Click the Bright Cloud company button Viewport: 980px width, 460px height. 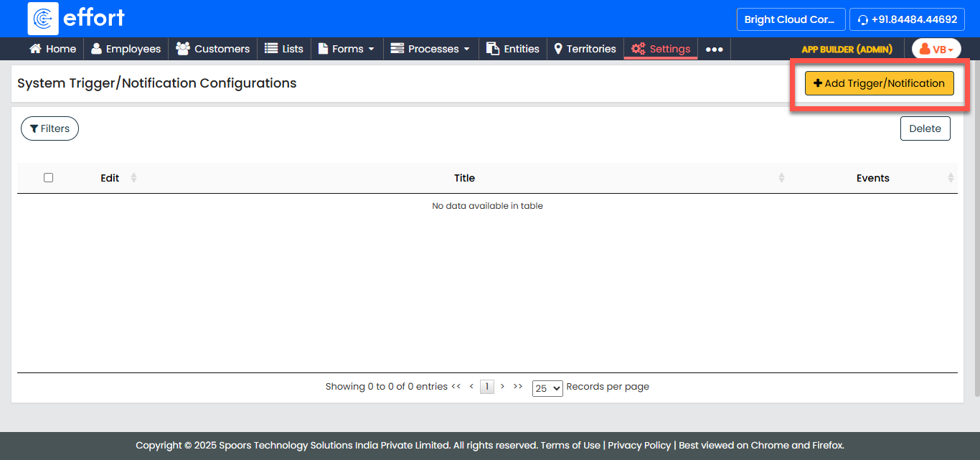(790, 19)
